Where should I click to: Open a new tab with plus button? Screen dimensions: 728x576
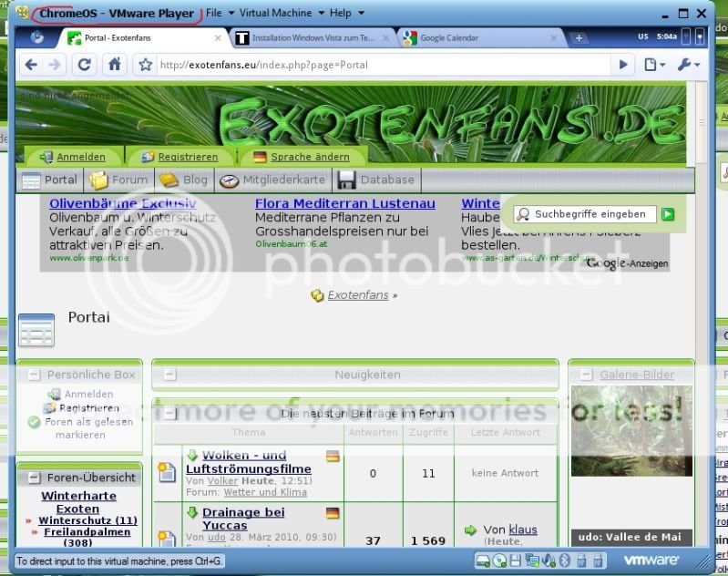579,38
